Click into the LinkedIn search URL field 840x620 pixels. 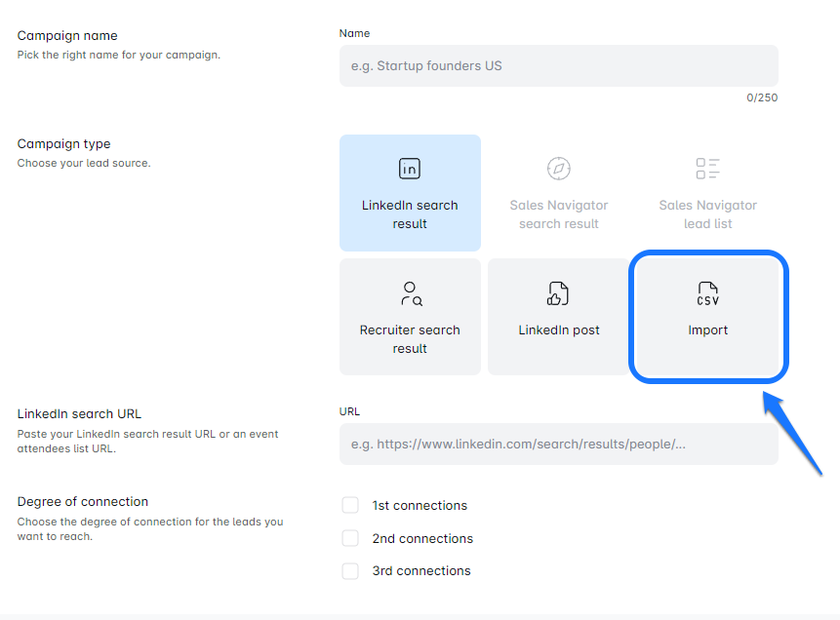[x=558, y=445]
